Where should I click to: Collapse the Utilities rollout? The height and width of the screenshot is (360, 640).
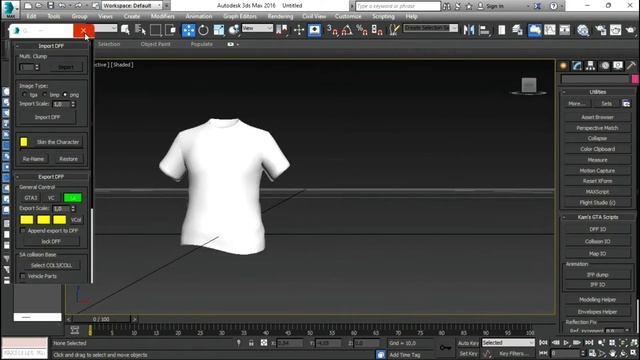tap(597, 92)
